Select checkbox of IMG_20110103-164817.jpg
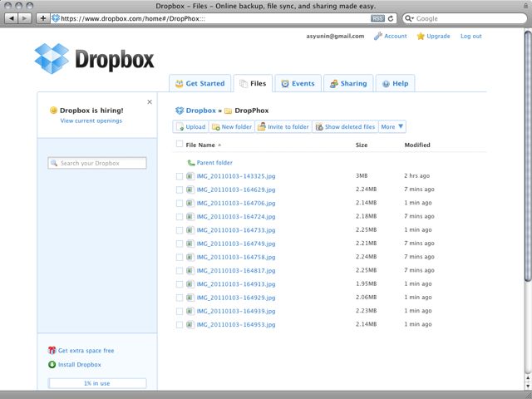The width and height of the screenshot is (532, 399). tap(180, 271)
